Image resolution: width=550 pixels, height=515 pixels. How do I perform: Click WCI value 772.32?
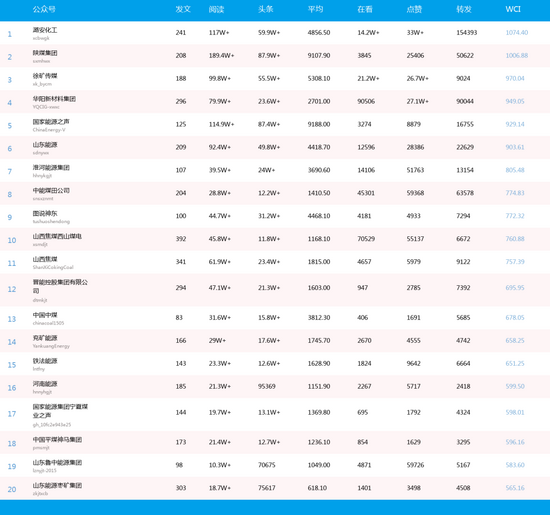pyautogui.click(x=515, y=216)
